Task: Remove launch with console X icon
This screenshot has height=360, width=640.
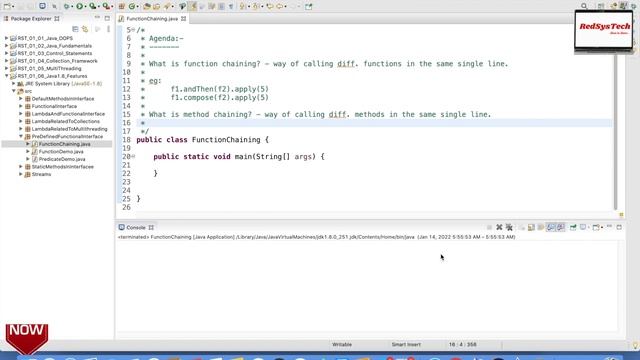Action: (x=499, y=227)
